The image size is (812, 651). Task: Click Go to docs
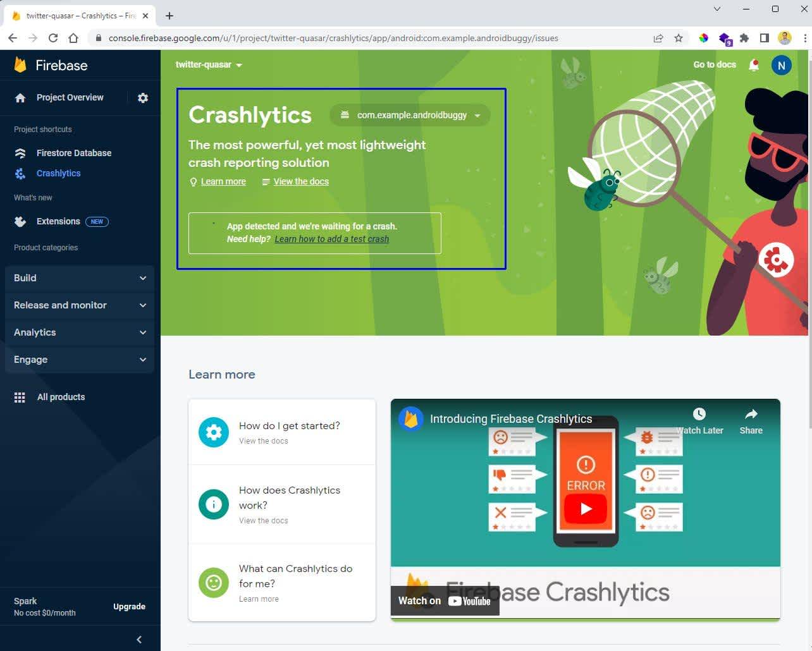coord(715,64)
